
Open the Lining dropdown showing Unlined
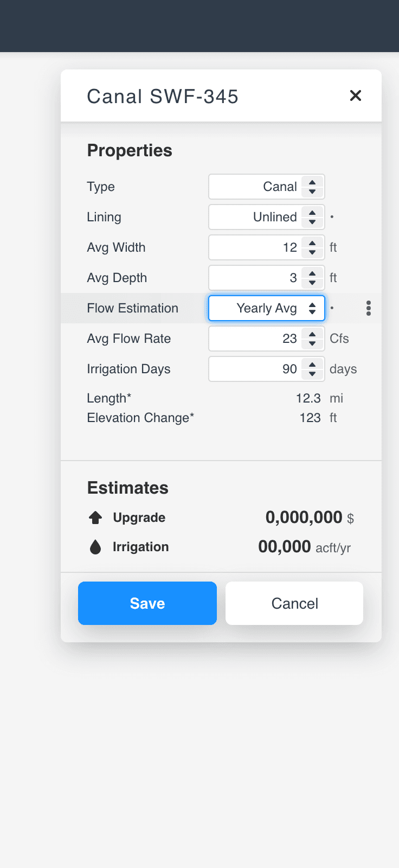point(266,217)
